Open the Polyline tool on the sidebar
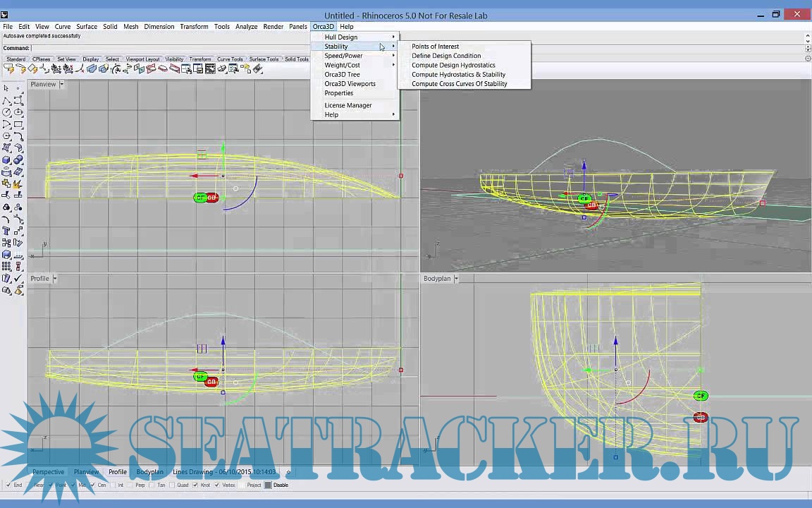The width and height of the screenshot is (812, 508). pos(7,99)
